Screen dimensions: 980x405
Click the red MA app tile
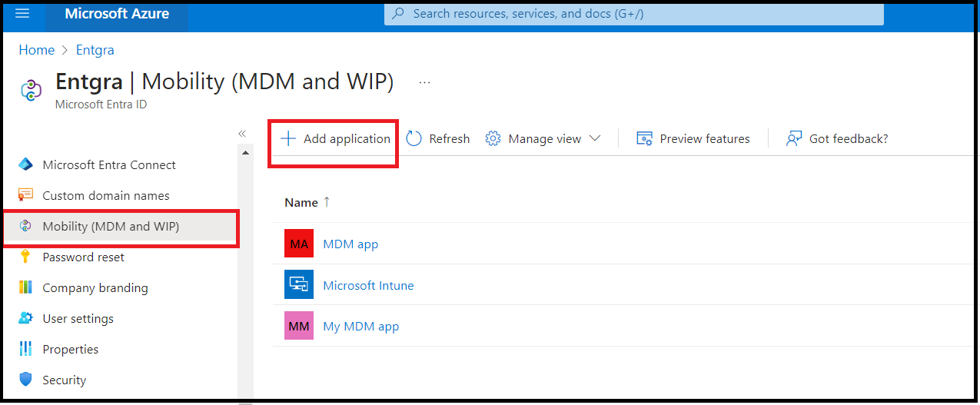click(x=299, y=244)
